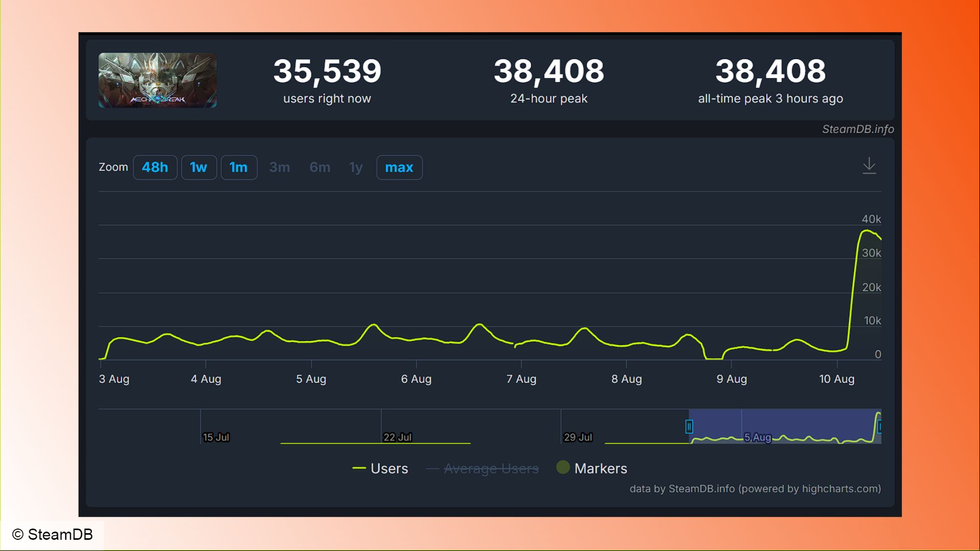The height and width of the screenshot is (551, 980).
Task: Click the all-time peak 3 hours ago label
Action: pos(770,98)
